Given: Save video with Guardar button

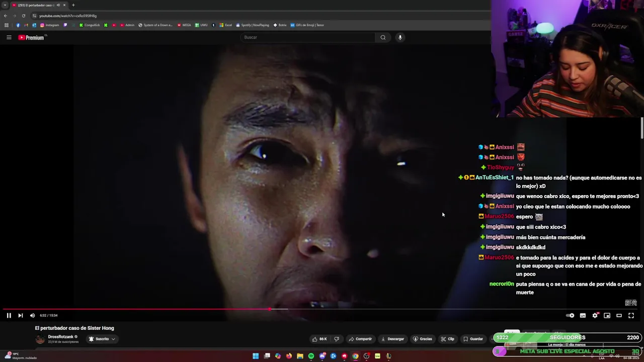Looking at the screenshot, I should 473,339.
